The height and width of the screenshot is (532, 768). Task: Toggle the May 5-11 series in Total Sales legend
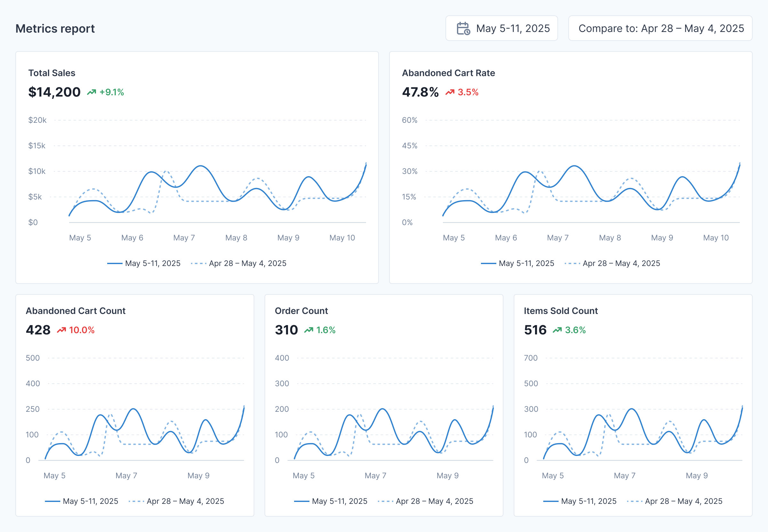pos(144,263)
